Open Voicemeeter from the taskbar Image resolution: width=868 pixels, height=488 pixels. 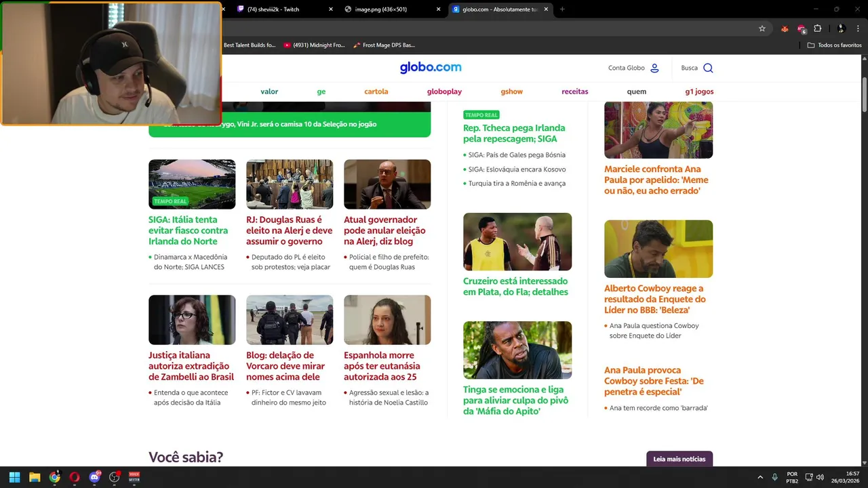point(134,477)
